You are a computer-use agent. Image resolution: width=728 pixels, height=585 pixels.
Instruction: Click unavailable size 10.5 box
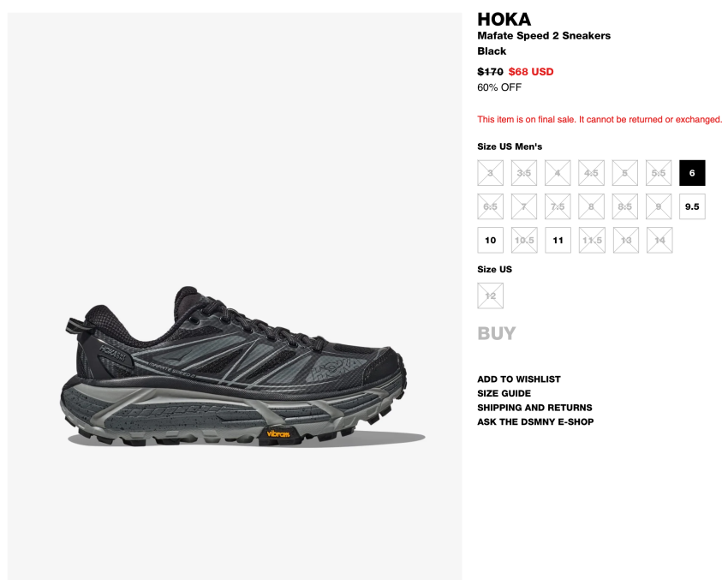point(524,240)
